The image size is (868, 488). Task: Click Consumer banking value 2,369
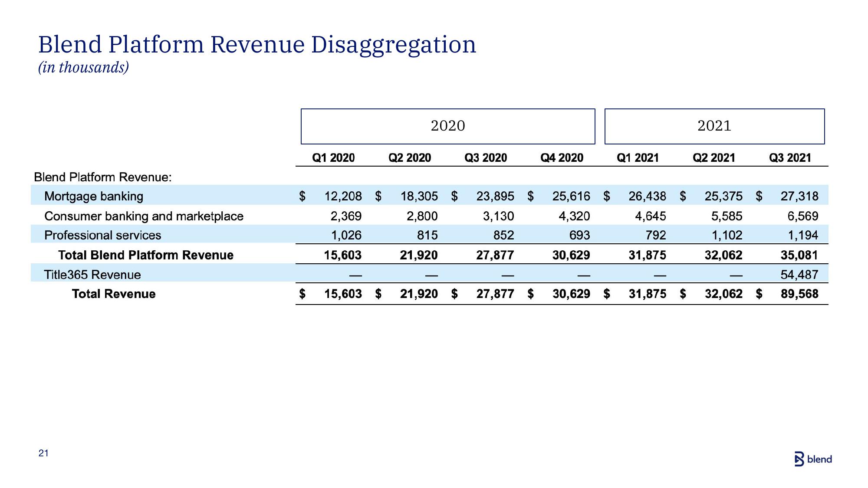tap(346, 216)
